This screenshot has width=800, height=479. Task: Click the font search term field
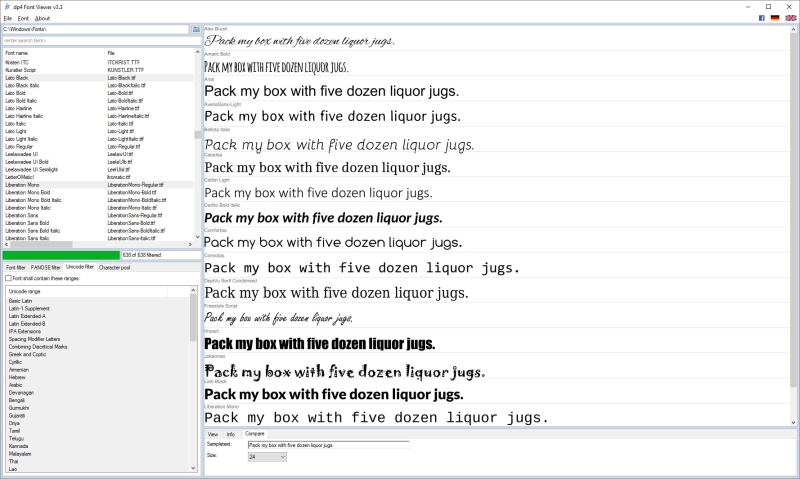coord(101,40)
